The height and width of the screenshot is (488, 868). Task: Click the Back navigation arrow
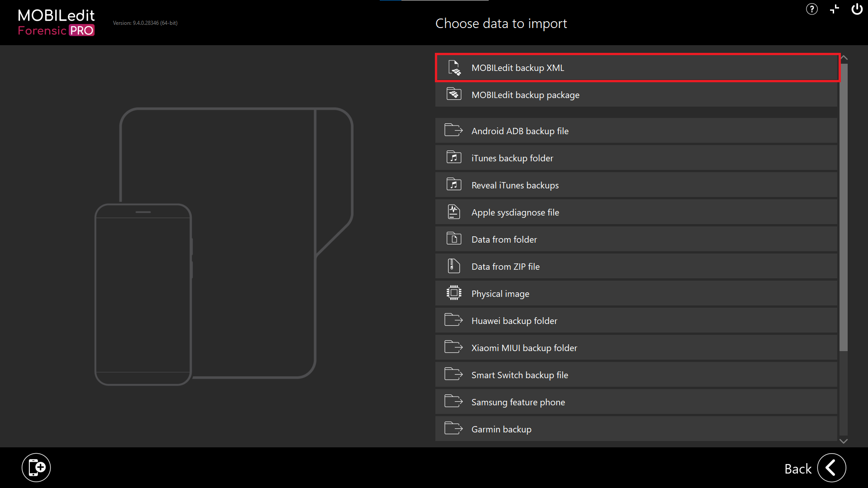coord(832,468)
